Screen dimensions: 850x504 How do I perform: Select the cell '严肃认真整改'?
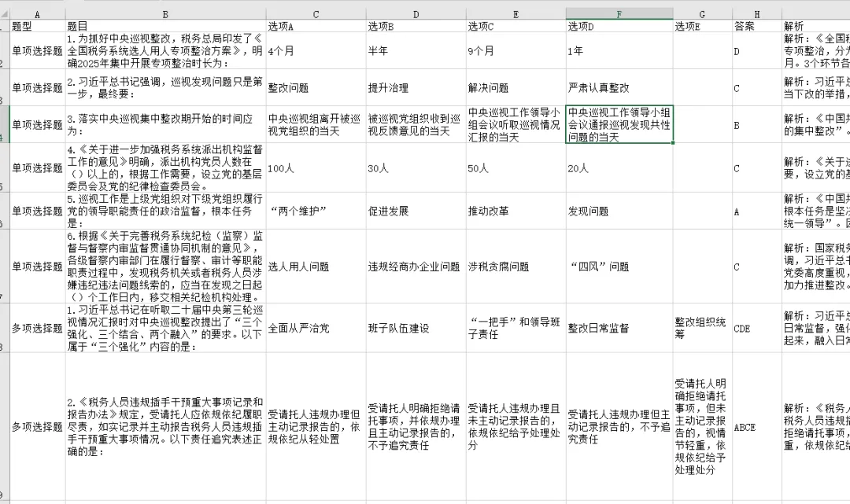(x=619, y=87)
